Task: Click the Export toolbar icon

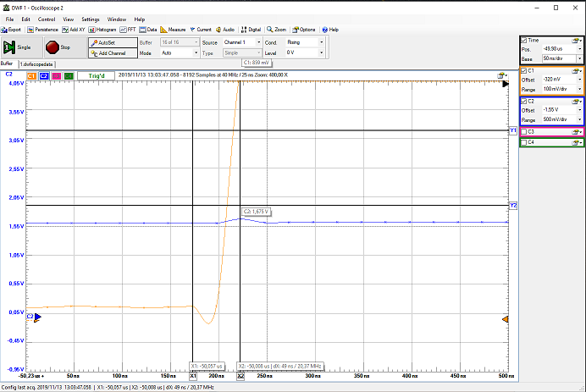Action: click(12, 29)
